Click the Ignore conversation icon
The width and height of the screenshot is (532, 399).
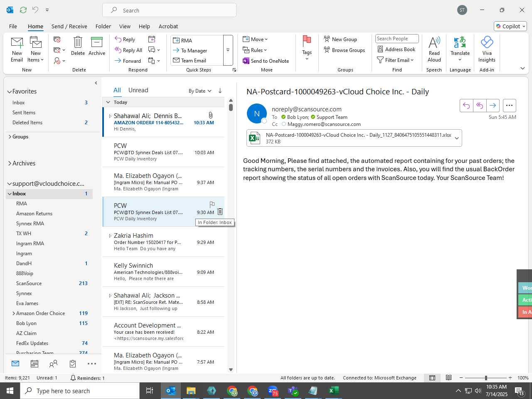click(x=57, y=39)
